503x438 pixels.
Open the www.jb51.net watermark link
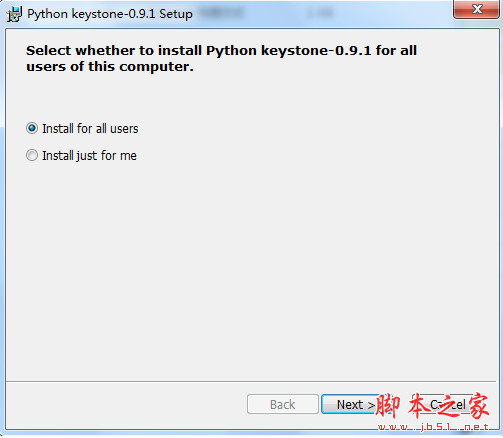(x=433, y=427)
